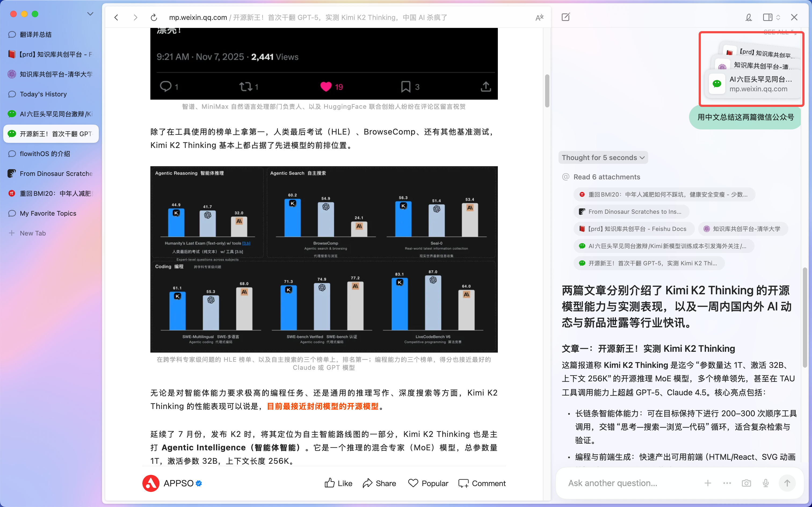Open the 翻译并总结 tab
The width and height of the screenshot is (812, 507).
click(x=51, y=35)
